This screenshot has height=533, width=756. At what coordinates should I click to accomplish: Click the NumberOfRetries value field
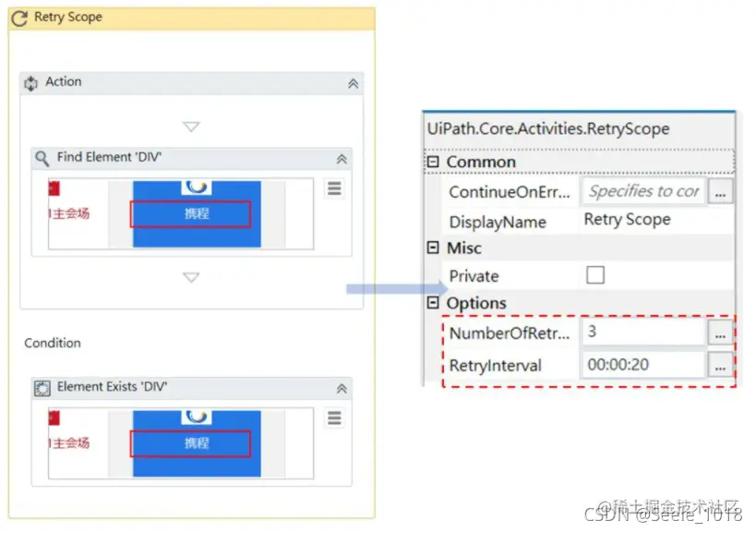click(644, 332)
